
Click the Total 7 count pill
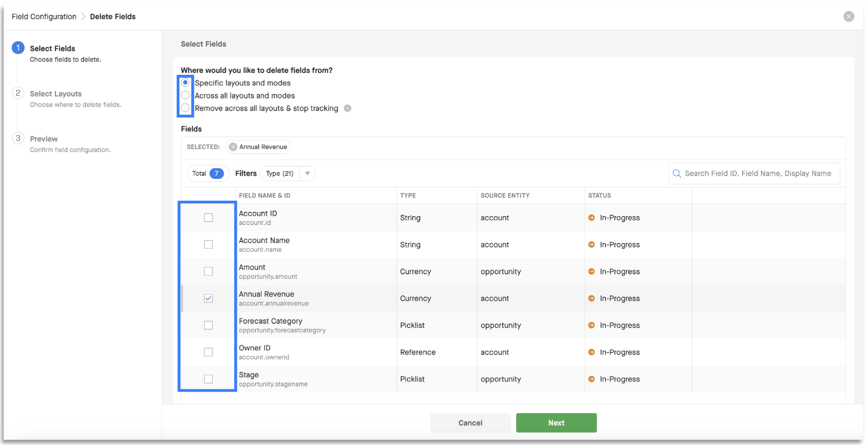[208, 173]
